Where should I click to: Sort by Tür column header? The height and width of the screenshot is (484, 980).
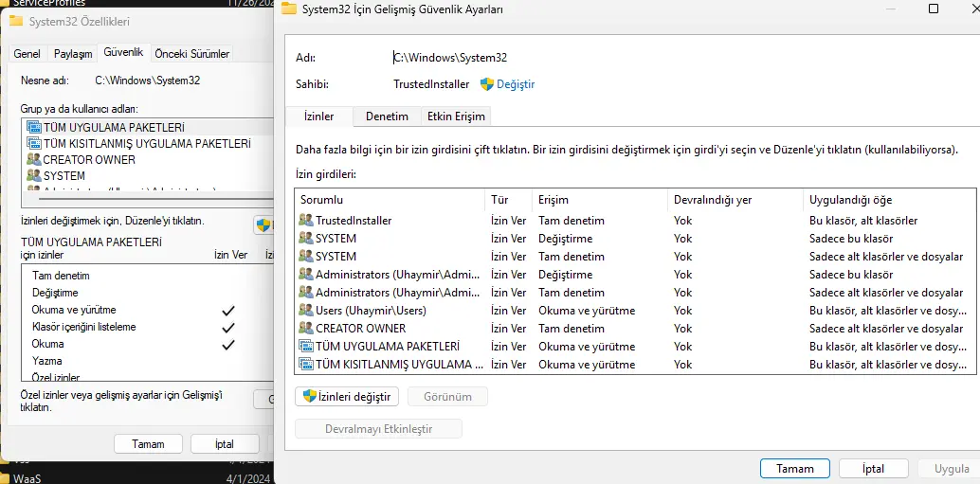coord(508,200)
